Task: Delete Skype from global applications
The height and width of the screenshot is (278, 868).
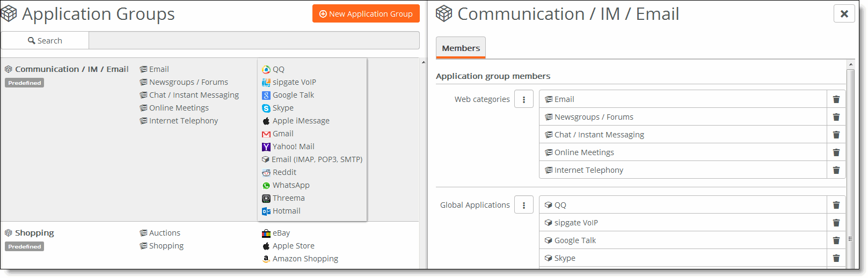Action: (836, 258)
